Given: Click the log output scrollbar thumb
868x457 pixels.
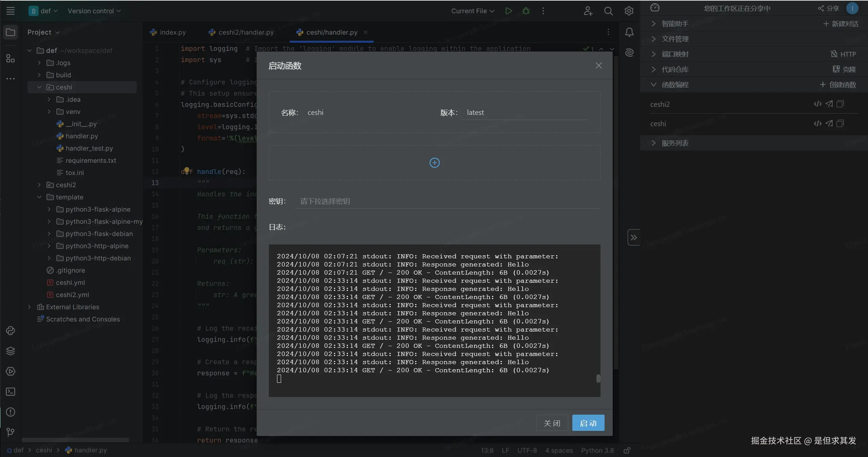Looking at the screenshot, I should pyautogui.click(x=598, y=378).
